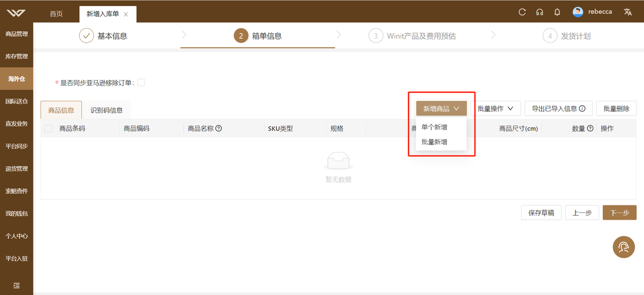
Task: Open 海外仓 in sidebar
Action: pyautogui.click(x=17, y=79)
